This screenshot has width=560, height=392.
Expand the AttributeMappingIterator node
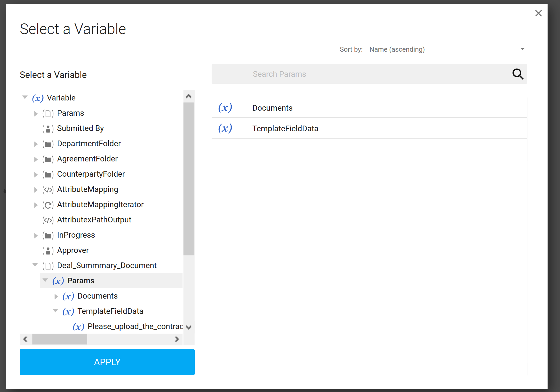(36, 205)
